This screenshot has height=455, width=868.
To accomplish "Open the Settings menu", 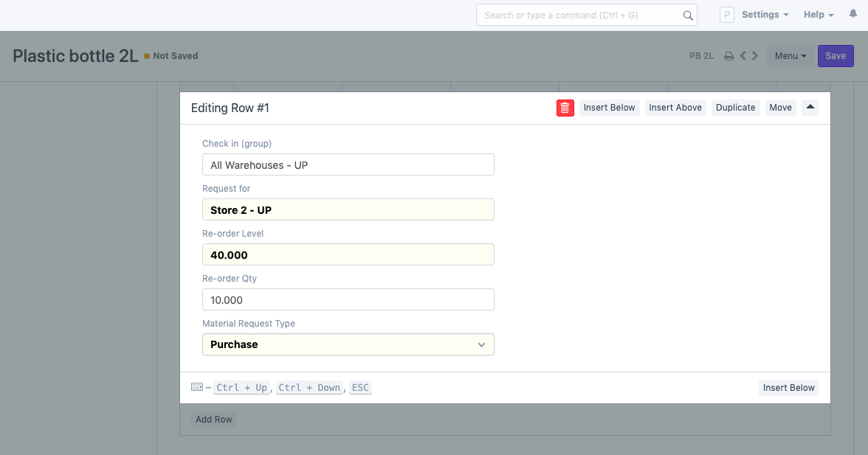I will click(765, 15).
